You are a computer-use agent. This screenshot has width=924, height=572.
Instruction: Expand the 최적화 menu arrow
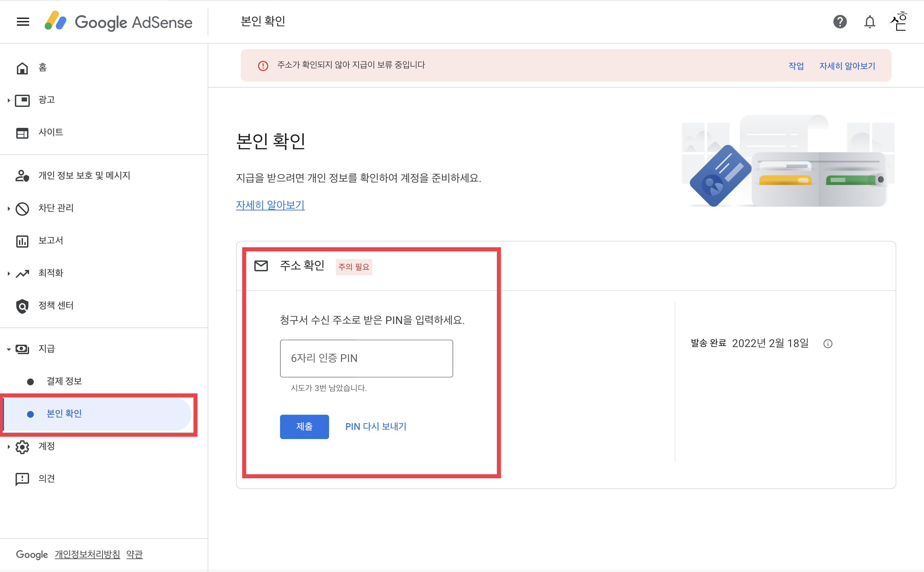click(8, 274)
